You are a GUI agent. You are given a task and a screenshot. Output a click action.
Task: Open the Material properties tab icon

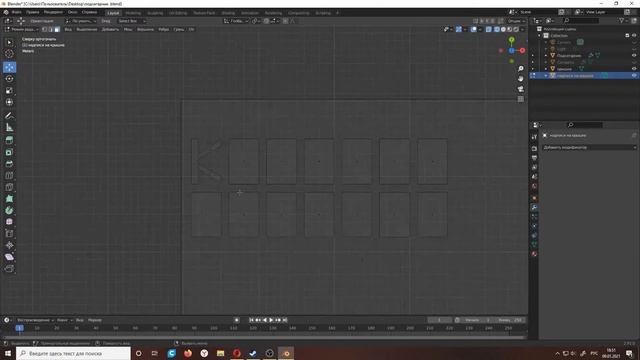coord(534,254)
